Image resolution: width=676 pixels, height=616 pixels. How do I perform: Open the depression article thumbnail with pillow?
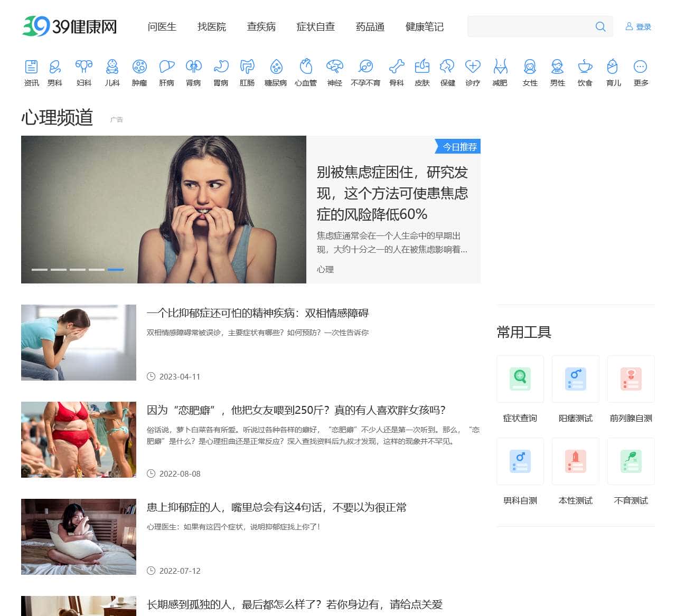(x=79, y=537)
